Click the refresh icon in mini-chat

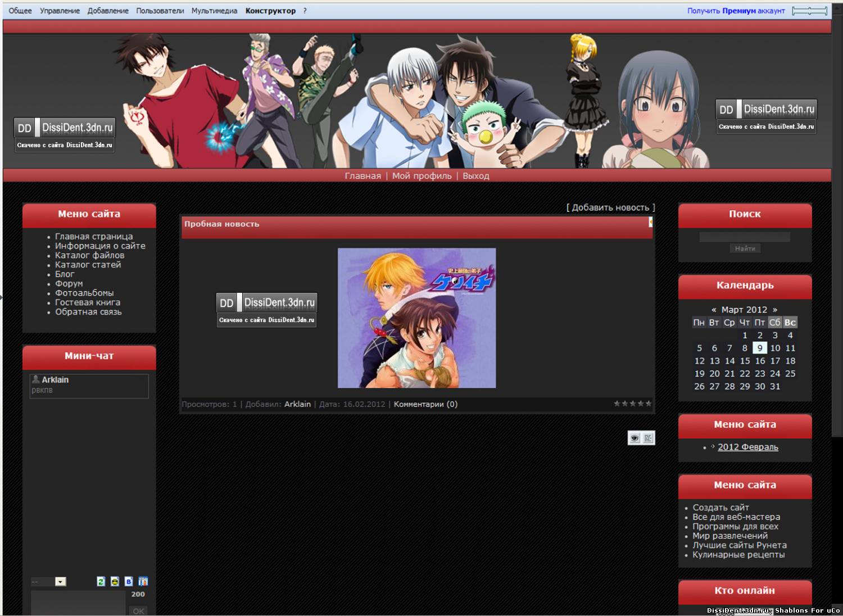[101, 582]
